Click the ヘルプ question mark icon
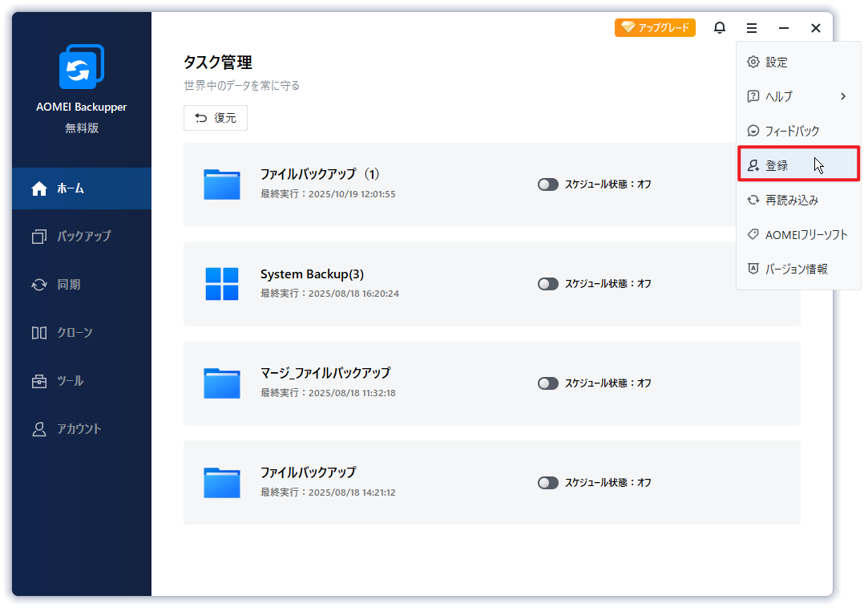Viewport: 868px width, 608px height. click(x=753, y=96)
